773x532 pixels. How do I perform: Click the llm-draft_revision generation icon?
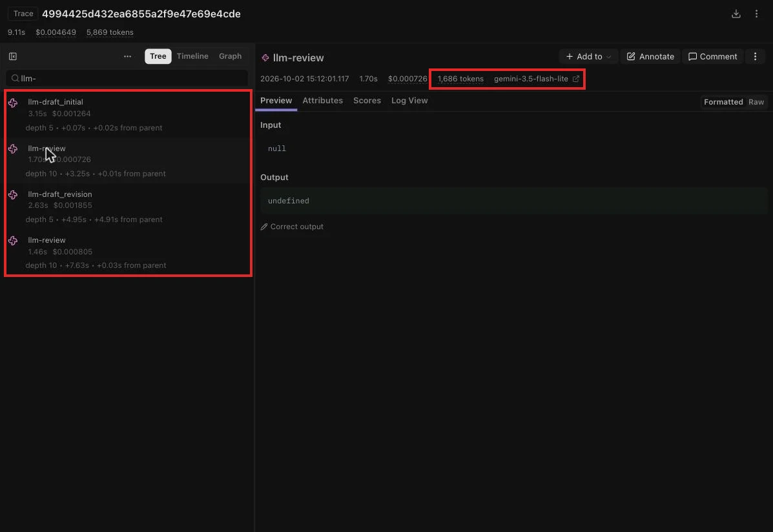coord(13,195)
